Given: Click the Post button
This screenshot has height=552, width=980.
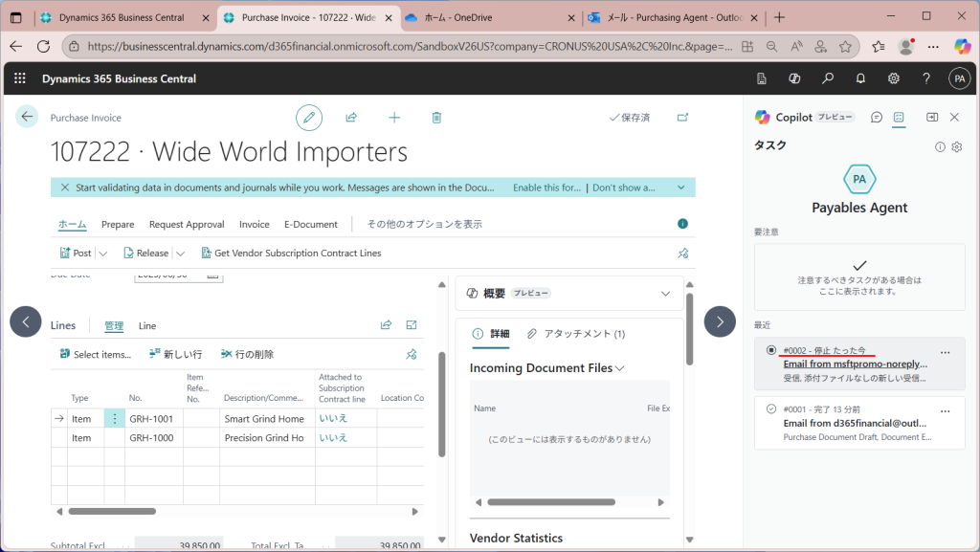Looking at the screenshot, I should click(76, 253).
